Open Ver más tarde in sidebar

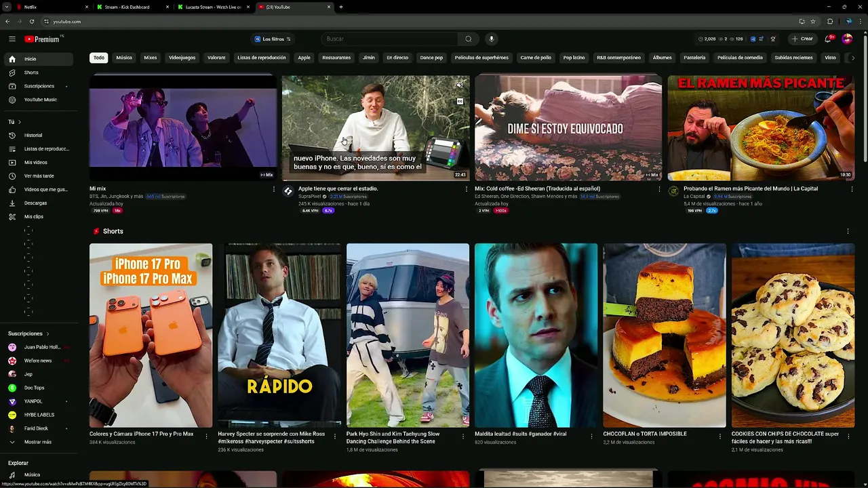[x=37, y=176]
